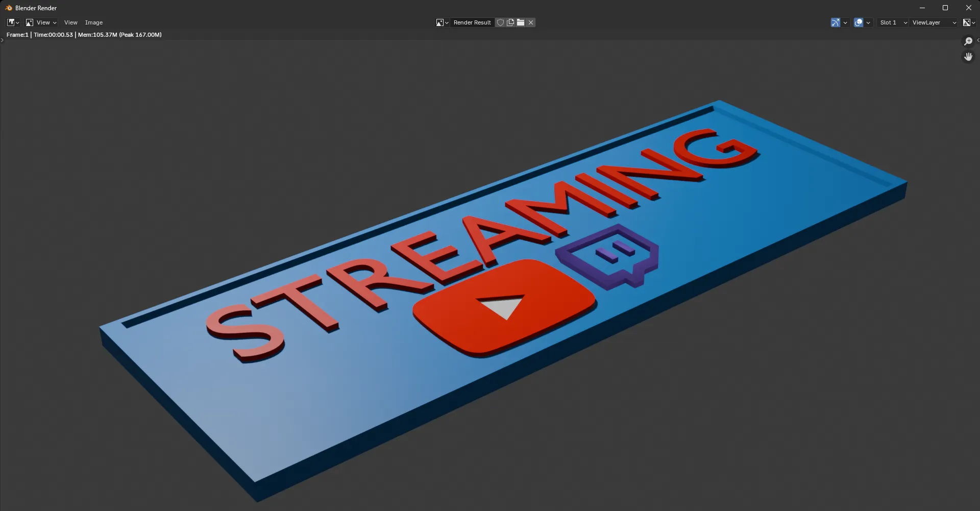
Task: Unlink the render result with the X button
Action: pyautogui.click(x=531, y=22)
